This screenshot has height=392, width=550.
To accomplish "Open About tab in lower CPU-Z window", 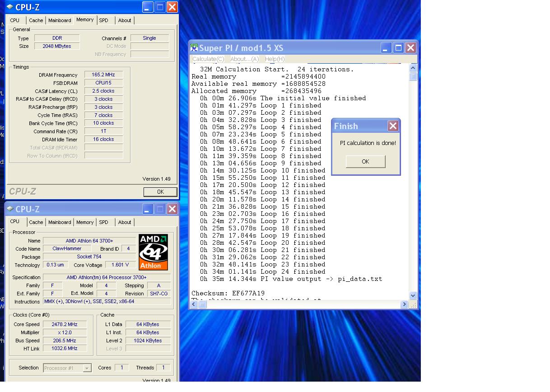I will [x=125, y=222].
